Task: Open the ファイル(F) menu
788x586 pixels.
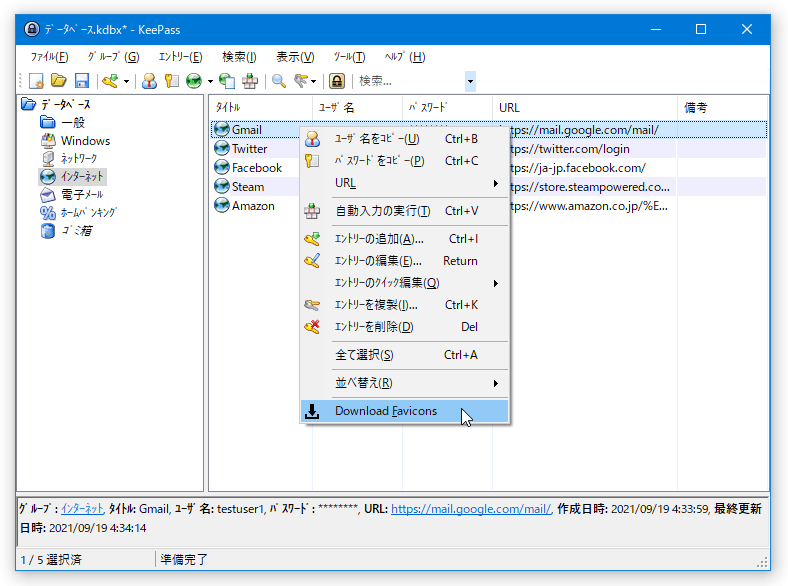Action: click(49, 57)
